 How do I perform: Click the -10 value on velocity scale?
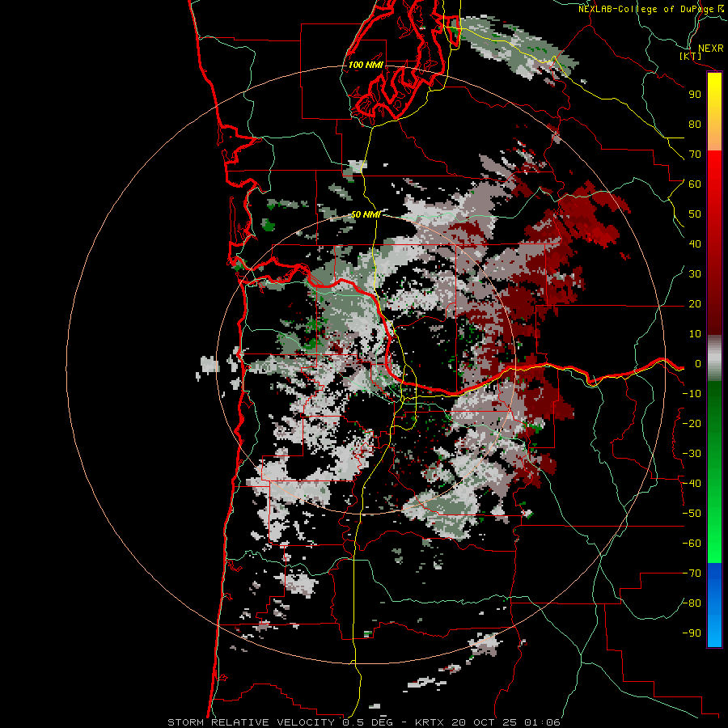click(x=692, y=394)
